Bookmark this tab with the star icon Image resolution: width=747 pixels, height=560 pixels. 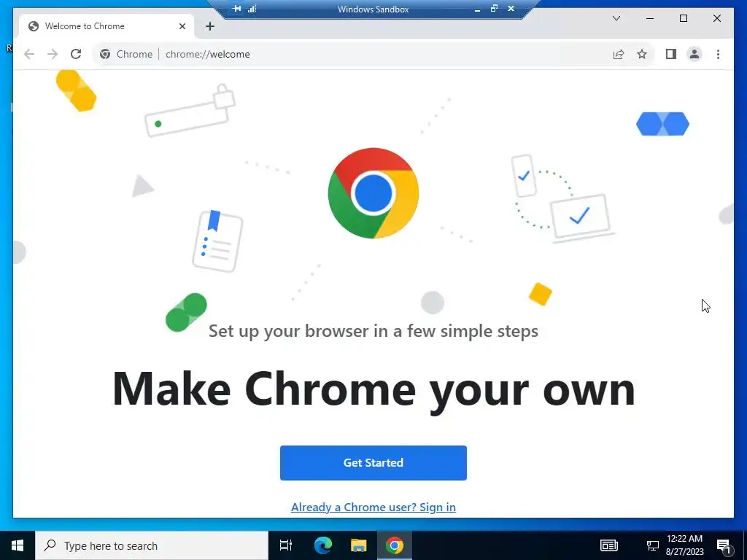point(642,54)
